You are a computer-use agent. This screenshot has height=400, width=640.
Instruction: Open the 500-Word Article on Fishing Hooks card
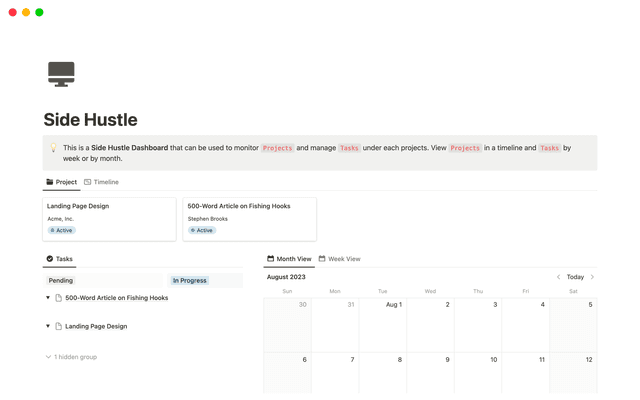249,218
